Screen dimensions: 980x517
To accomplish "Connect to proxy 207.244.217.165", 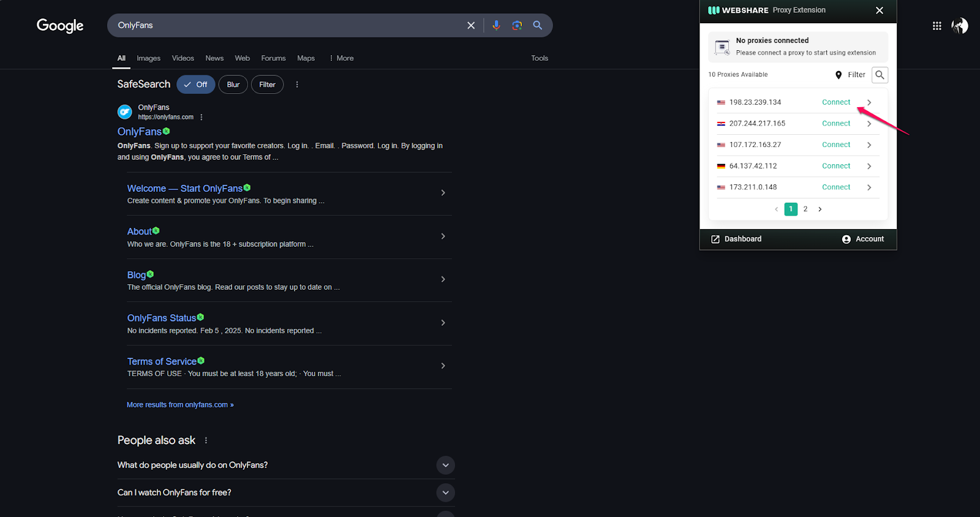I will click(836, 124).
